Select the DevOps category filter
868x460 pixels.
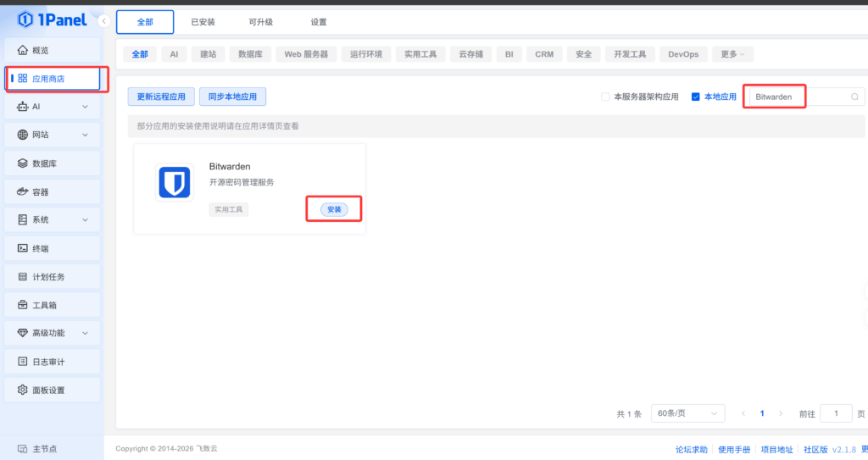point(683,54)
